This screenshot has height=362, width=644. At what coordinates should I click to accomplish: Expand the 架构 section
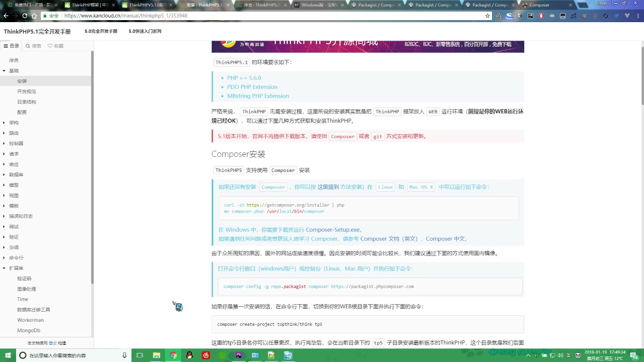[x=4, y=123]
